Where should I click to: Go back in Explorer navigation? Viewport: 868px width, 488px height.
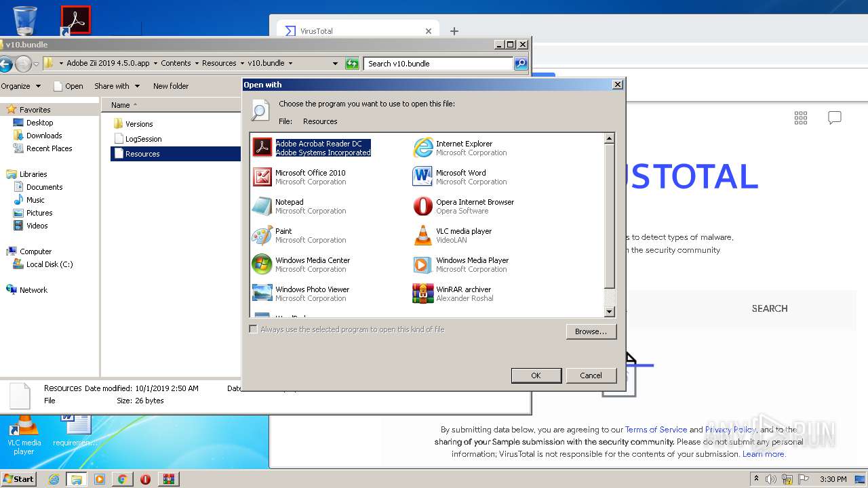tap(5, 64)
